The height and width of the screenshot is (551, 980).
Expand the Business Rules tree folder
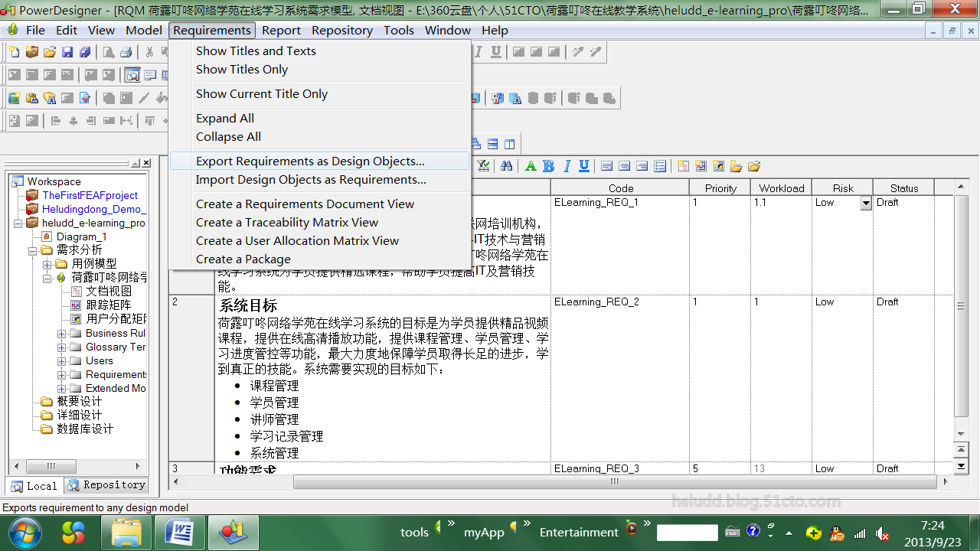pyautogui.click(x=62, y=334)
